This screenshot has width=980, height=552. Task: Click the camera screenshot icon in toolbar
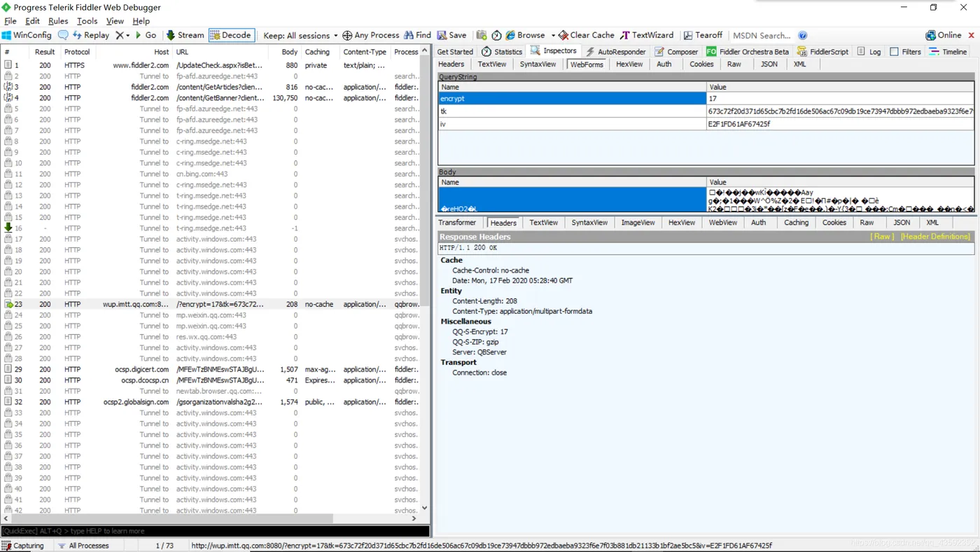point(482,35)
